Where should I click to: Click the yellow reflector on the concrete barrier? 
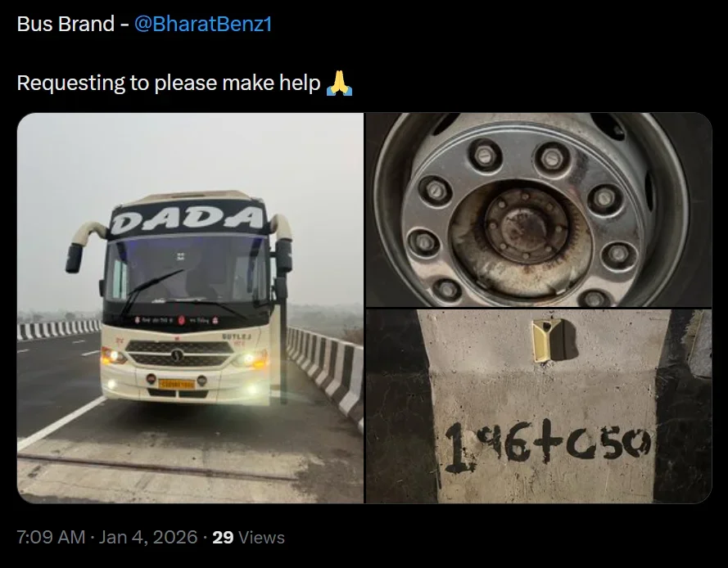pyautogui.click(x=548, y=340)
